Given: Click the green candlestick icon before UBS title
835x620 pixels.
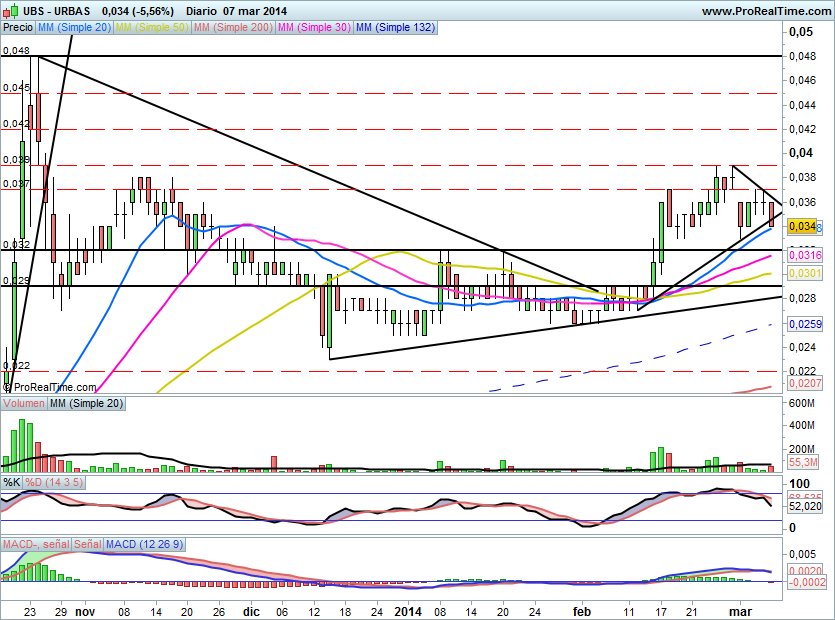Looking at the screenshot, I should pyautogui.click(x=14, y=10).
